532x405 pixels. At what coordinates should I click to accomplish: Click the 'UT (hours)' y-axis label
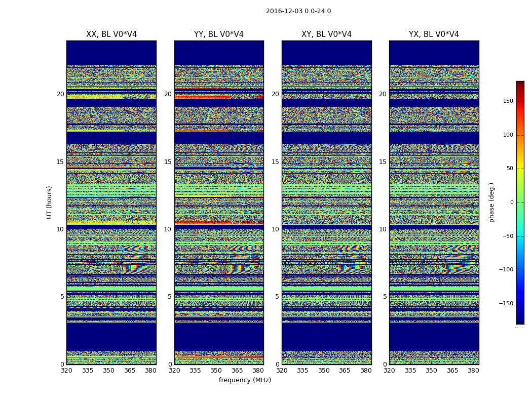(49, 202)
